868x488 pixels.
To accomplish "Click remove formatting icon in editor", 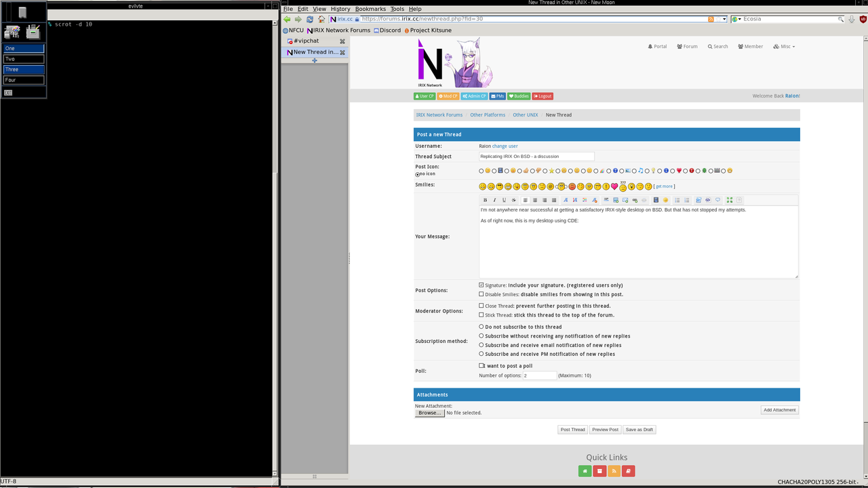I will (x=594, y=200).
